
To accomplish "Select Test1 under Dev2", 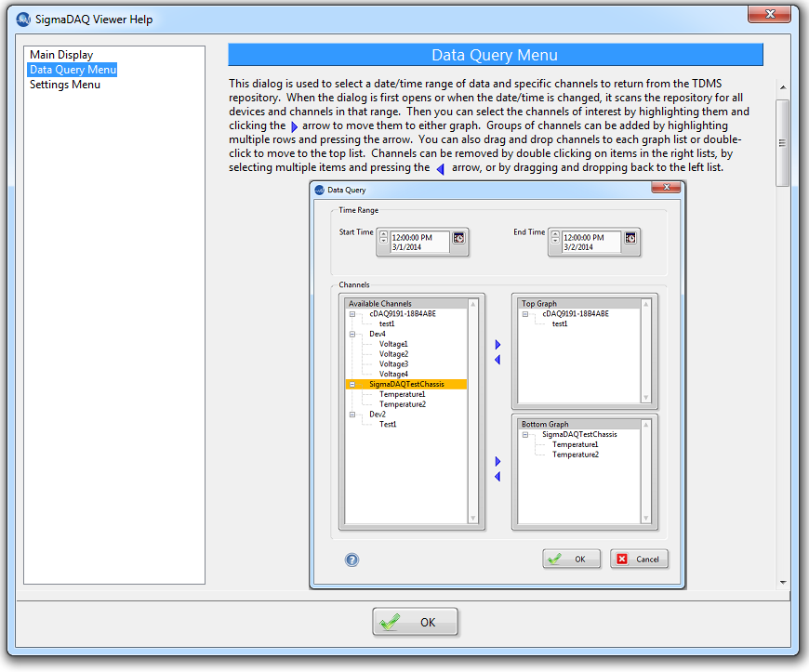I will coord(388,425).
